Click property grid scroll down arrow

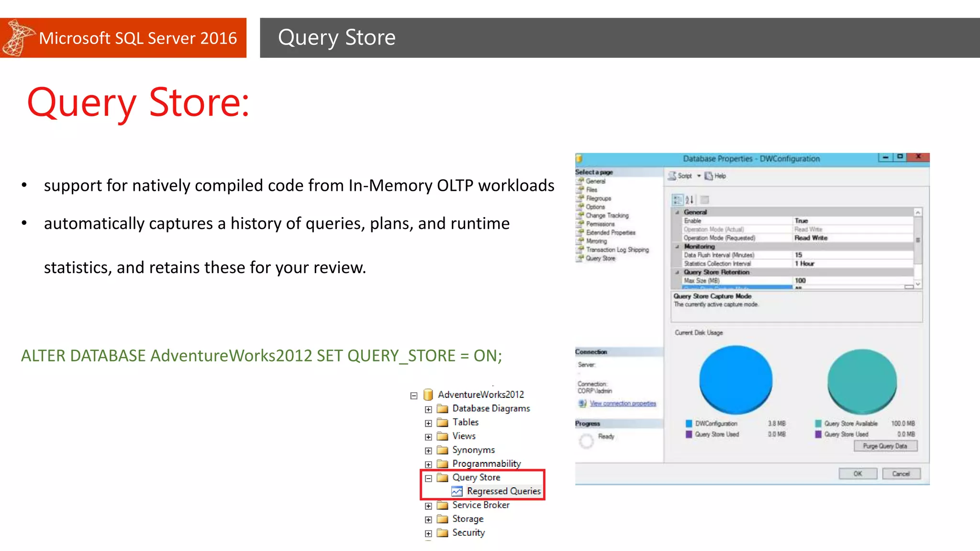tap(918, 284)
